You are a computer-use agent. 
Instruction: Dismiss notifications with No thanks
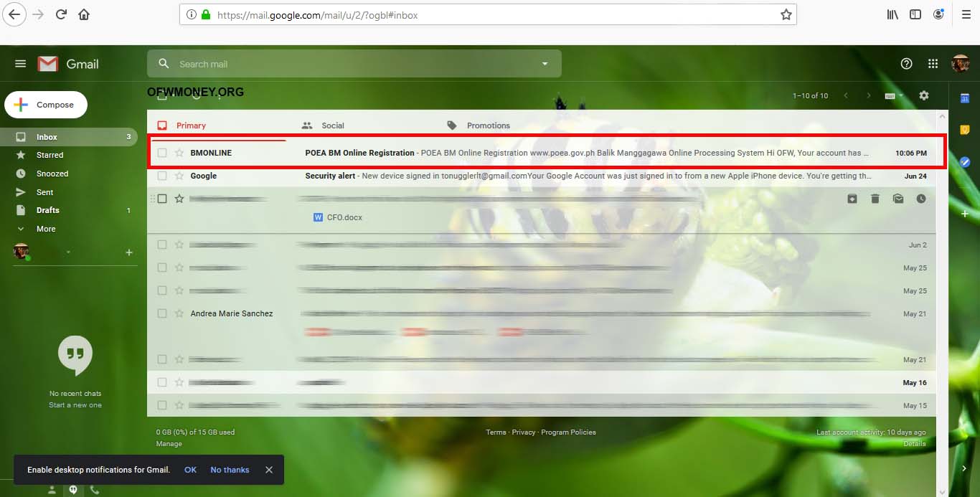click(230, 470)
